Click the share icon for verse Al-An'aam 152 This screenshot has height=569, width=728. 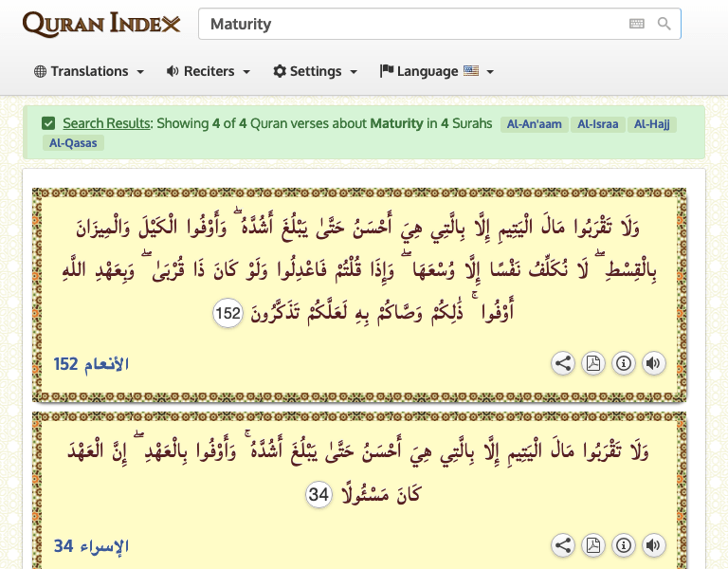pyautogui.click(x=563, y=363)
